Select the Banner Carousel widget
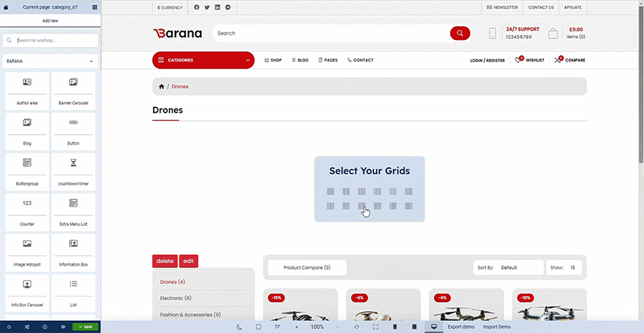 click(x=73, y=91)
